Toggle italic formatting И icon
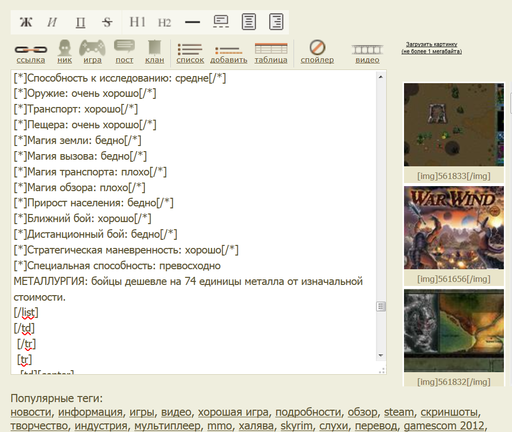Viewport: 512px width, 432px height. point(52,22)
